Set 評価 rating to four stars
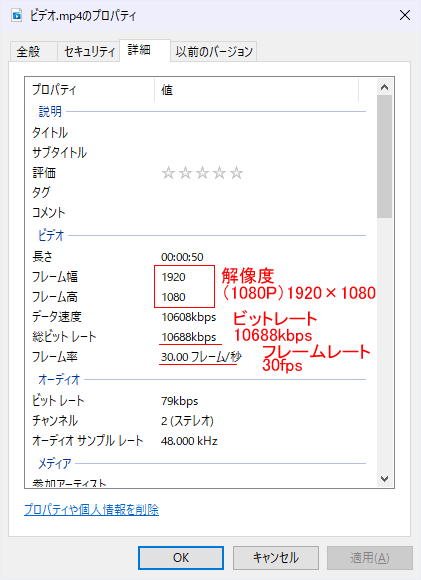Viewport: 421px width, 580px height. (x=219, y=173)
